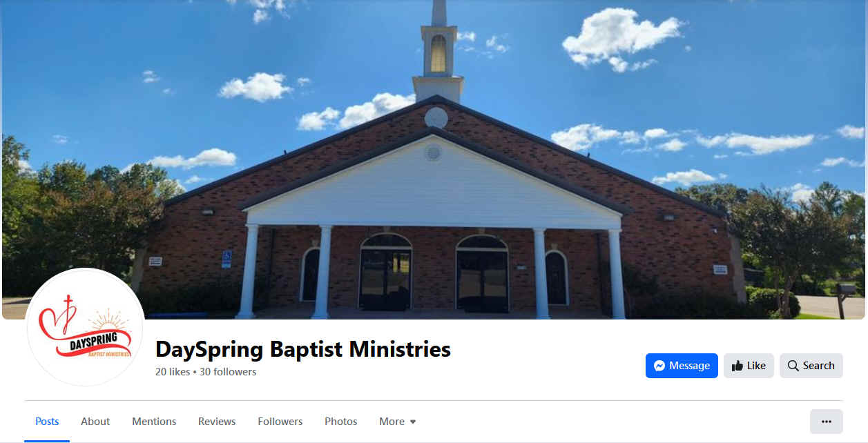Open the church building cover photo
The image size is (868, 443).
434,159
